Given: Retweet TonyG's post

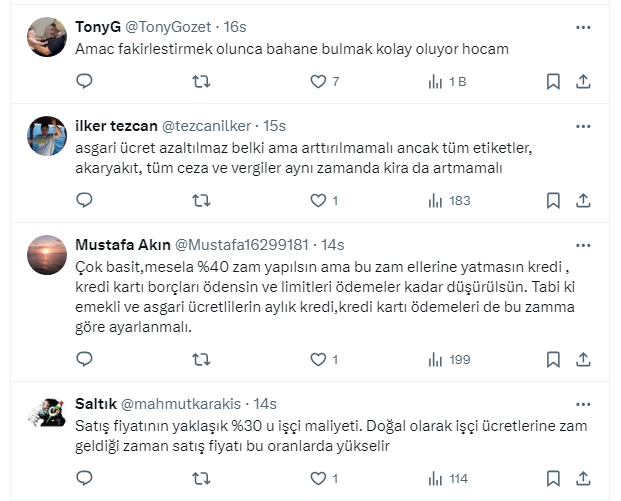Looking at the screenshot, I should click(200, 82).
